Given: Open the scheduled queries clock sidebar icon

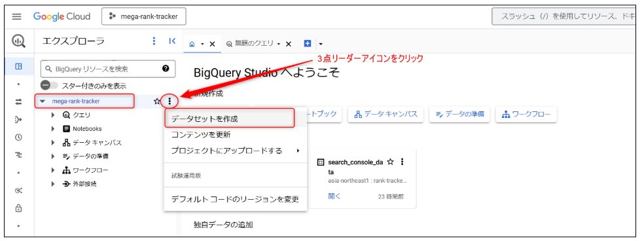Looking at the screenshot, I should (x=18, y=138).
